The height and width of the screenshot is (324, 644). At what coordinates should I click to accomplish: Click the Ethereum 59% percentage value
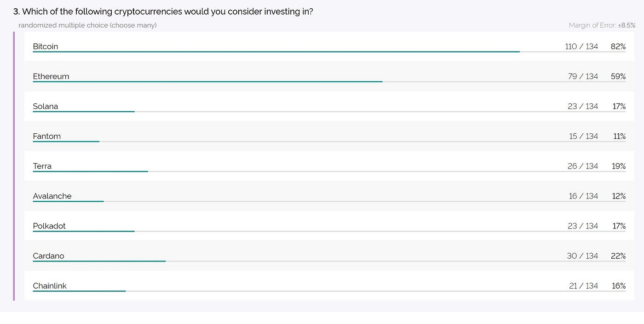tap(618, 76)
